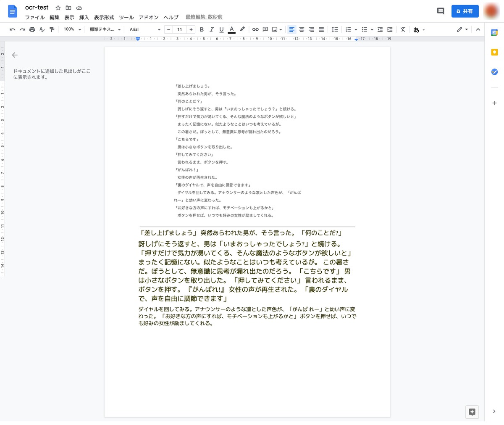Star the ocr-test document

58,7
